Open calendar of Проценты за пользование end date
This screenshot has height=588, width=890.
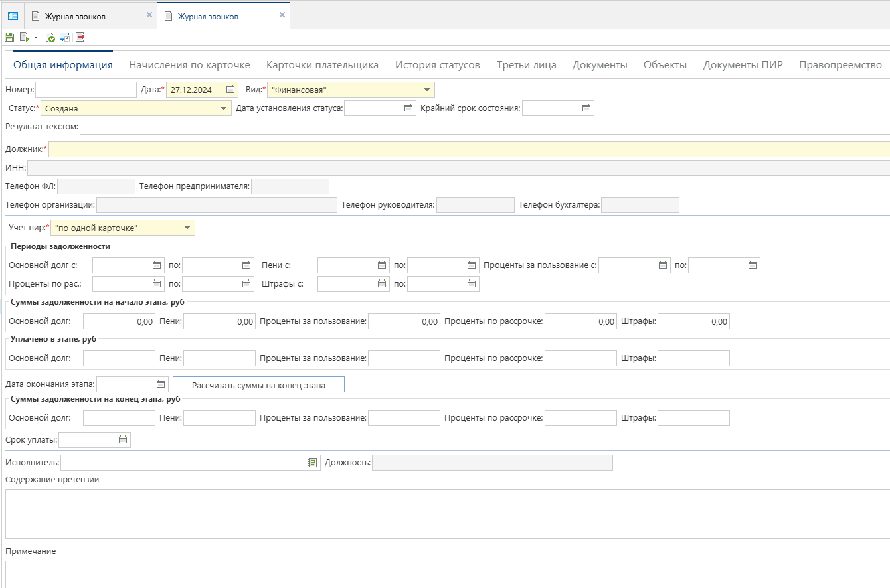tap(753, 265)
